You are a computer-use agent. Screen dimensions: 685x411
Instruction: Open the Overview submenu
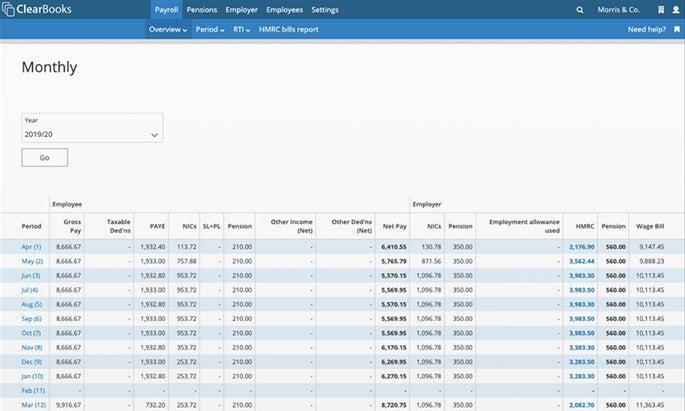167,30
